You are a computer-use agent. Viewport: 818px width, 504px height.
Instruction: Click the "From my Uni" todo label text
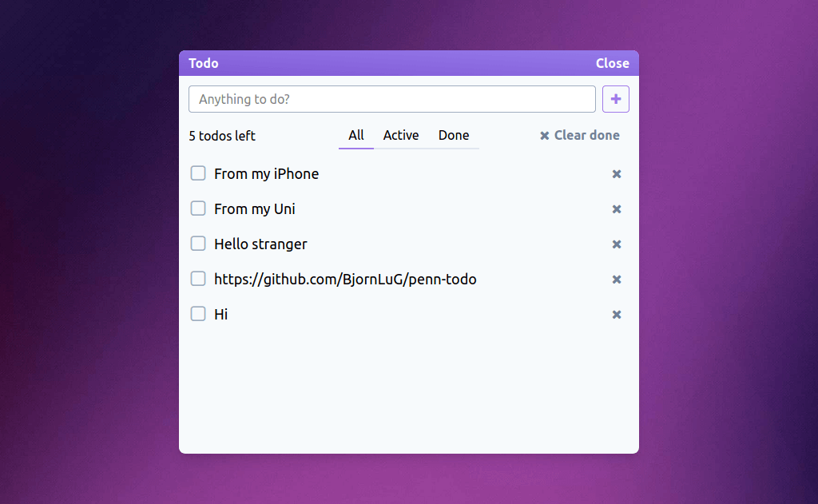(255, 209)
